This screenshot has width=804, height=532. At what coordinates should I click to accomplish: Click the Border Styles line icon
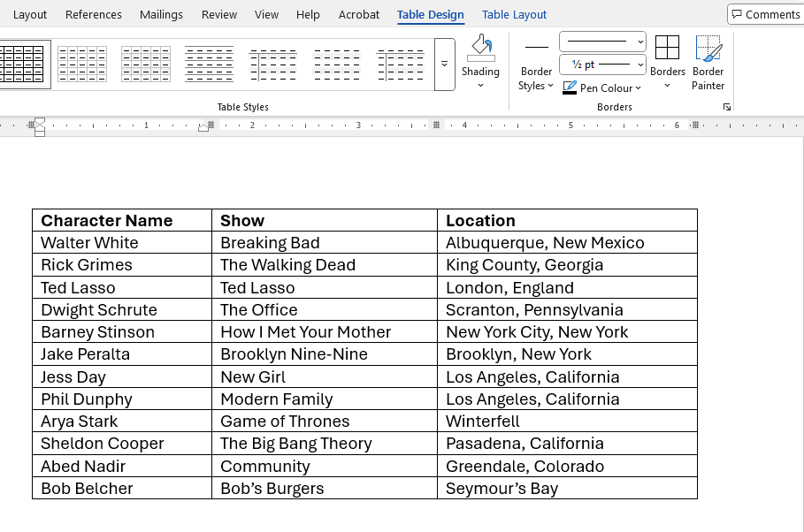[x=536, y=48]
